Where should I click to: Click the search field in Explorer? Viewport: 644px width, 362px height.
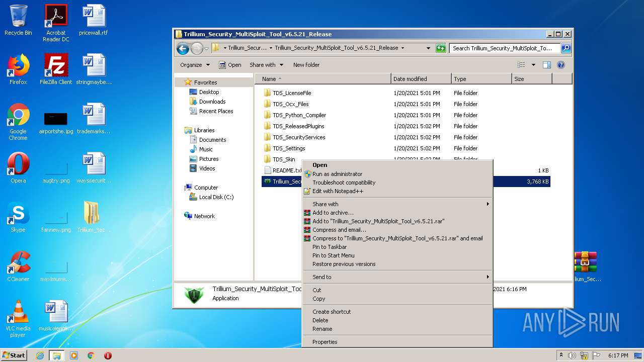click(x=505, y=48)
